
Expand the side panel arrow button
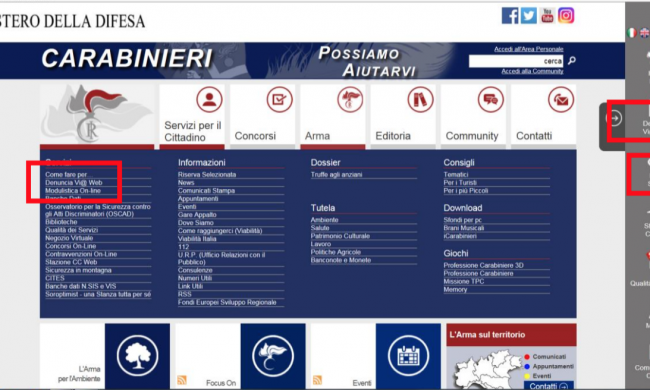[614, 119]
